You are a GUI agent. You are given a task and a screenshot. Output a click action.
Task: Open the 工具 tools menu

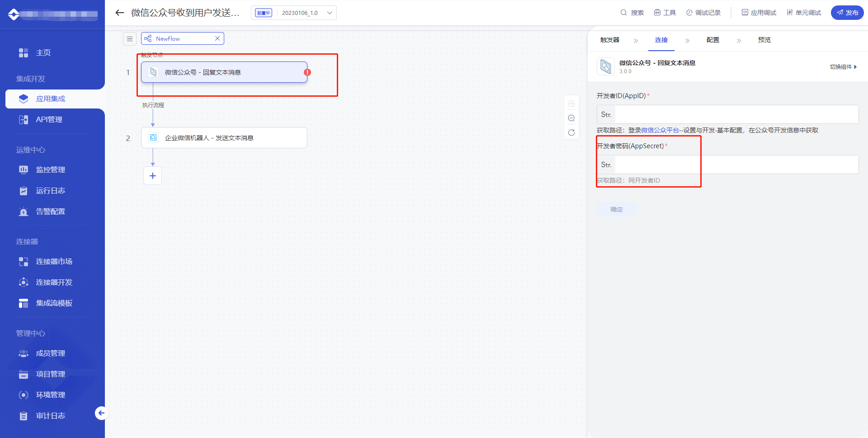[x=665, y=13]
